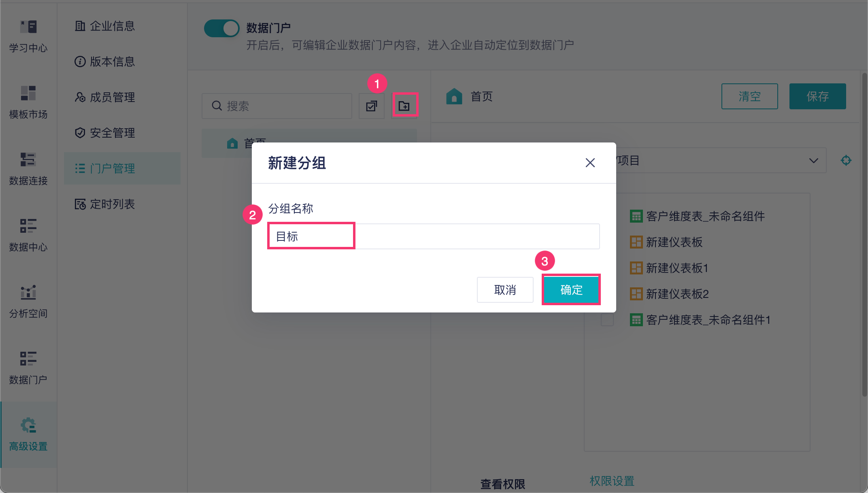Click the batch select icon beside search
This screenshot has width=868, height=493.
371,106
